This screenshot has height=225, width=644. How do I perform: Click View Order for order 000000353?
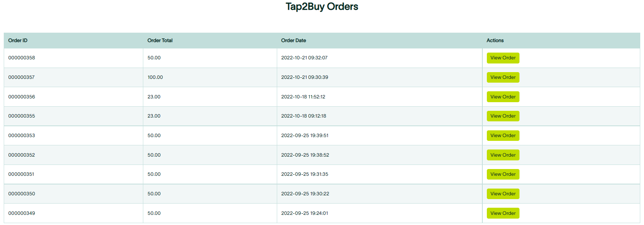(x=503, y=135)
